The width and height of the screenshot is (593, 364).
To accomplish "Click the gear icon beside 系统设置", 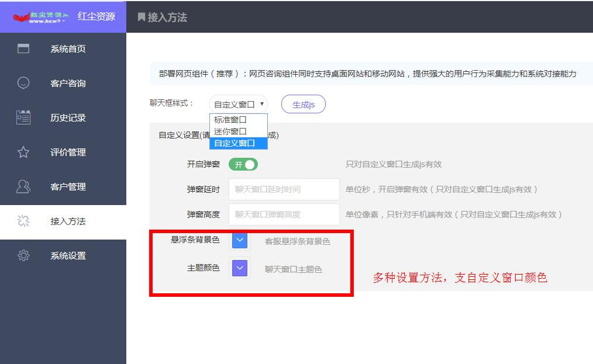I will tap(23, 255).
